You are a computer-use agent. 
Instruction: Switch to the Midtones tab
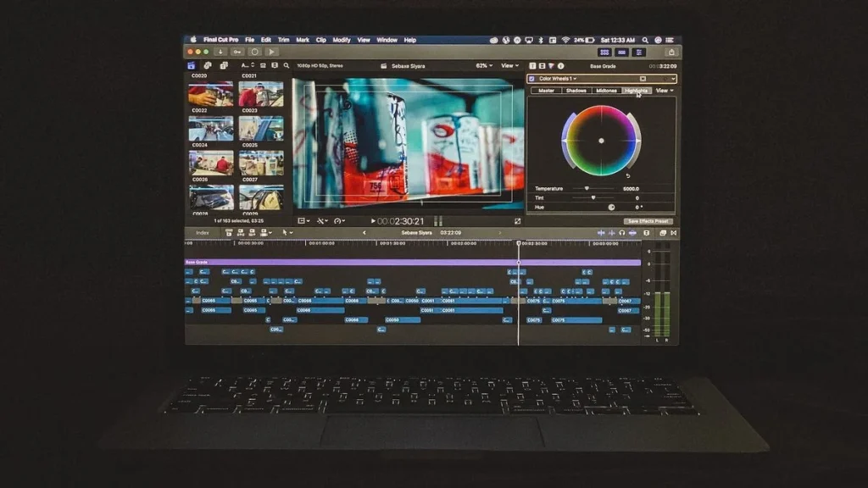point(607,90)
